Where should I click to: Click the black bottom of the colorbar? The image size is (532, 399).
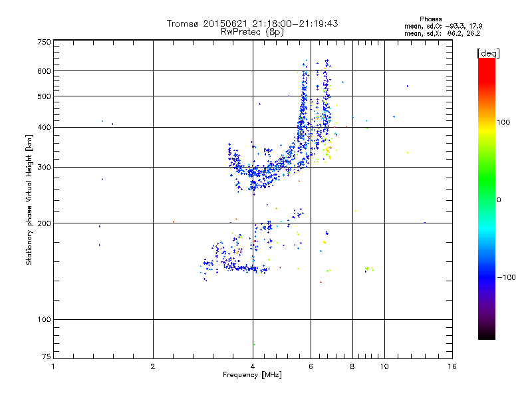point(487,334)
